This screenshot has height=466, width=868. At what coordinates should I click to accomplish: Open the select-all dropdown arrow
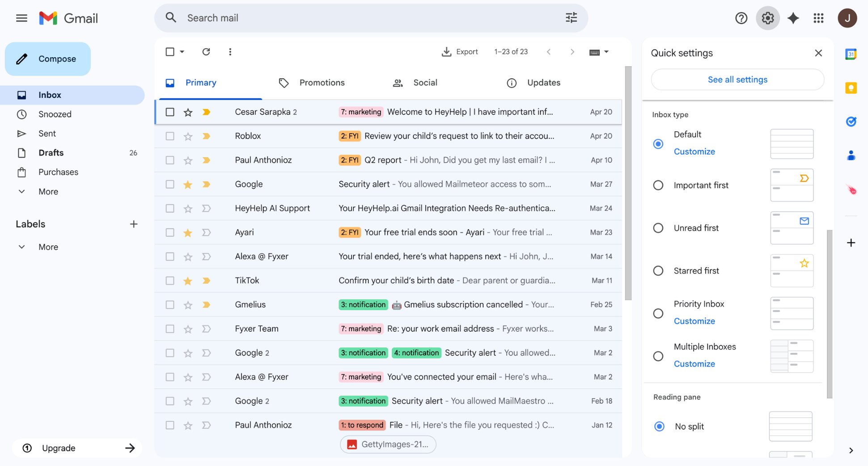tap(182, 52)
